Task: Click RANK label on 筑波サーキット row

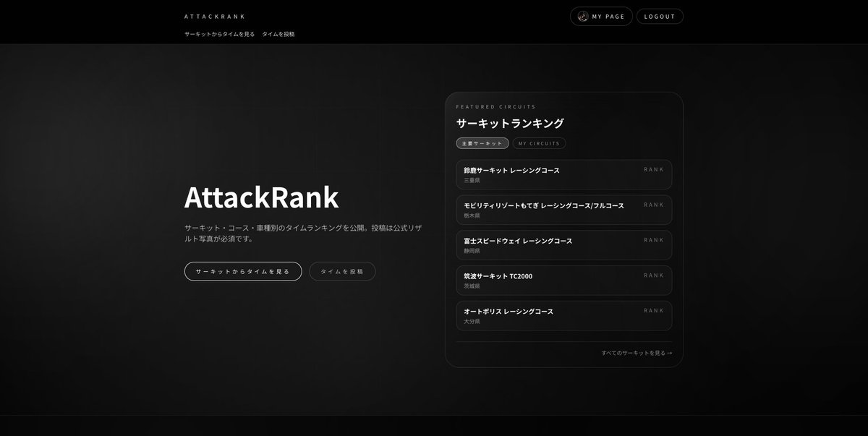Action: click(654, 275)
